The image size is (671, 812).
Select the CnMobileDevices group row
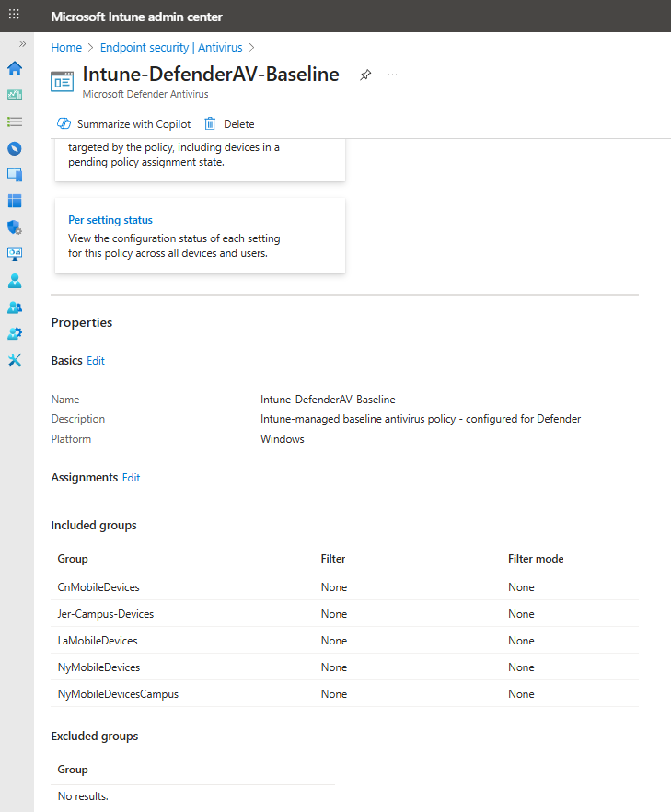tap(345, 587)
